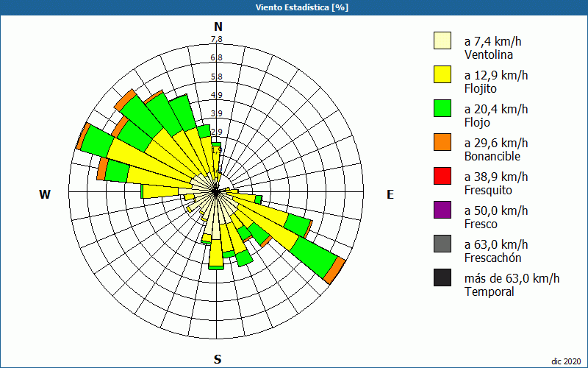Click the 'Viento Estadística [%]' title
This screenshot has width=588, height=368.
click(x=302, y=7)
